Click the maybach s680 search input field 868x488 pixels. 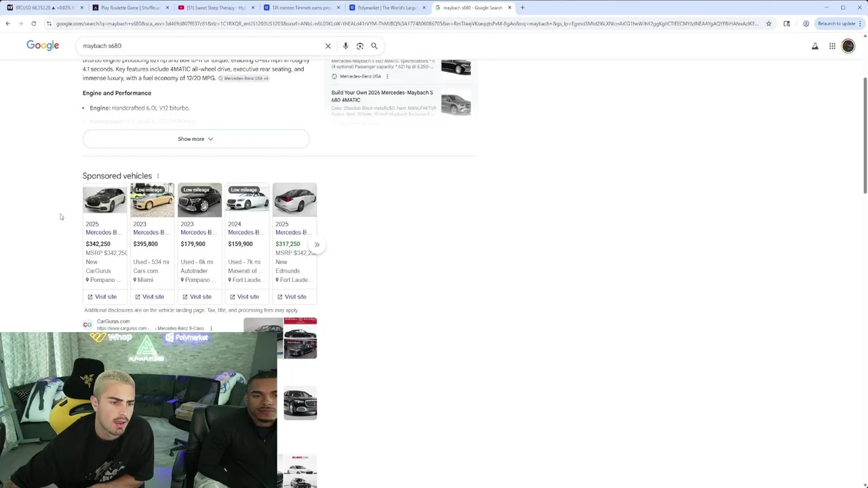click(x=201, y=46)
